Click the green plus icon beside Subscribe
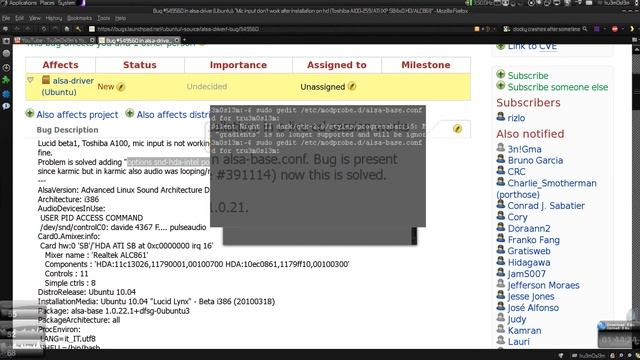 [501, 74]
